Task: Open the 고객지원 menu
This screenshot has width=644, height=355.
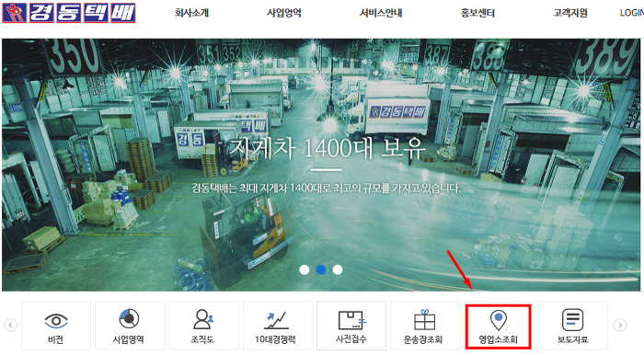Action: (570, 13)
